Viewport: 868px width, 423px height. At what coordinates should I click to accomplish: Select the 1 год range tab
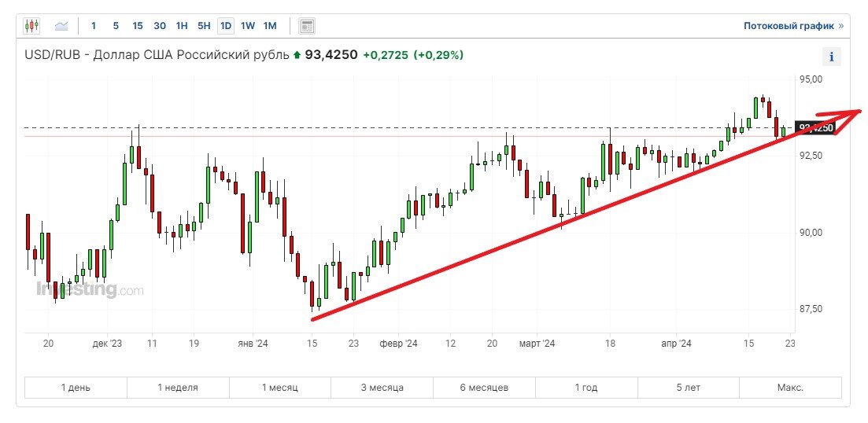(x=586, y=388)
